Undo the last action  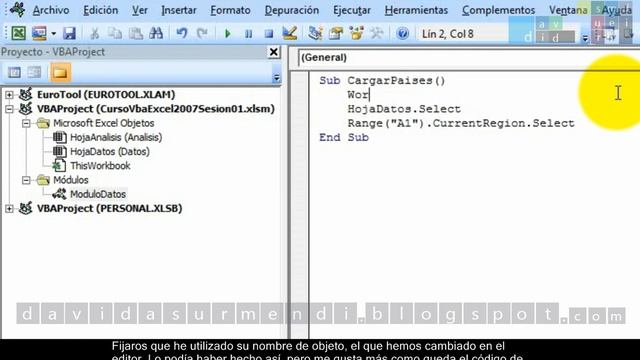[182, 33]
